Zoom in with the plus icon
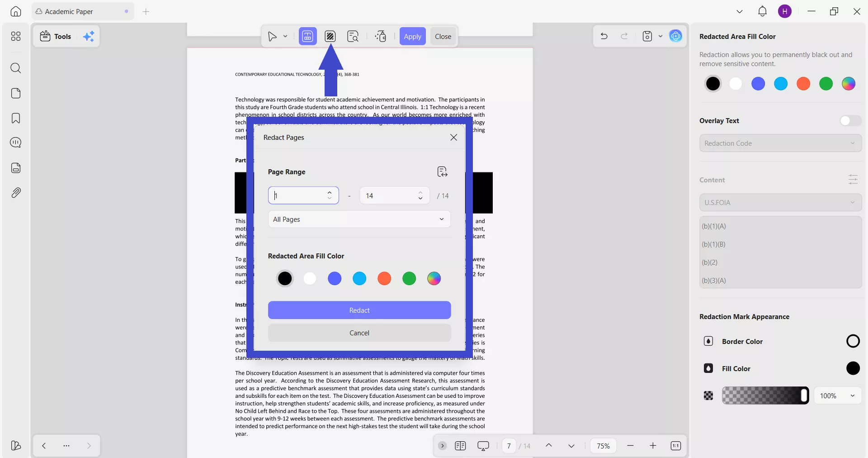 (653, 446)
